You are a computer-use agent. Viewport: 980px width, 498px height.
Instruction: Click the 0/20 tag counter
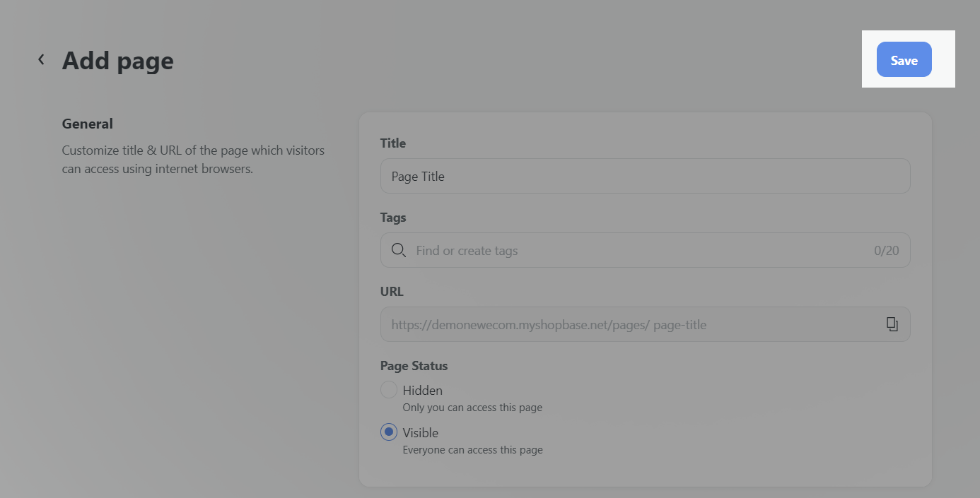click(x=887, y=251)
